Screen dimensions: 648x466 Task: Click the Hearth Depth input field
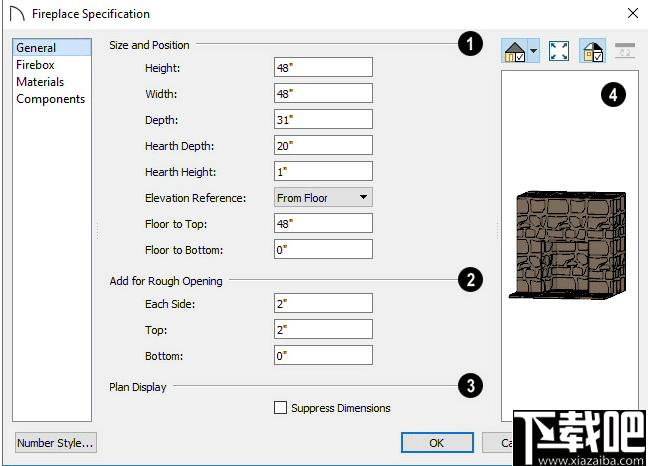323,145
